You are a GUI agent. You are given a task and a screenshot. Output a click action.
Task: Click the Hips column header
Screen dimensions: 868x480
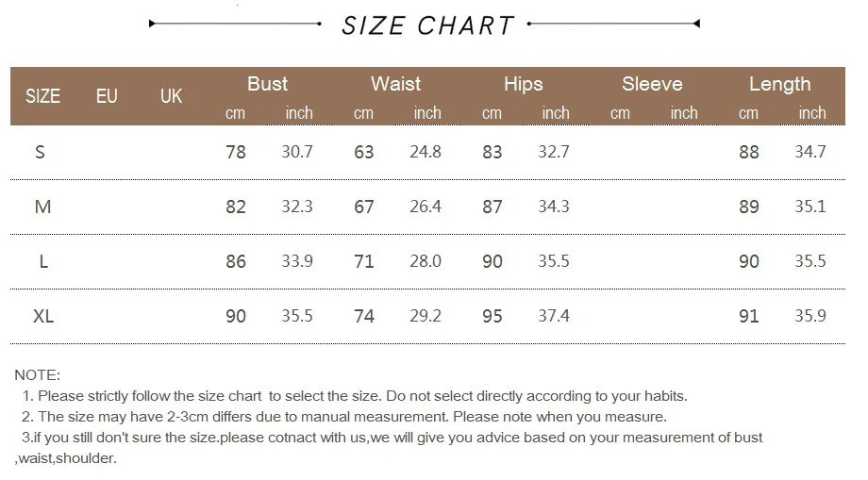523,84
